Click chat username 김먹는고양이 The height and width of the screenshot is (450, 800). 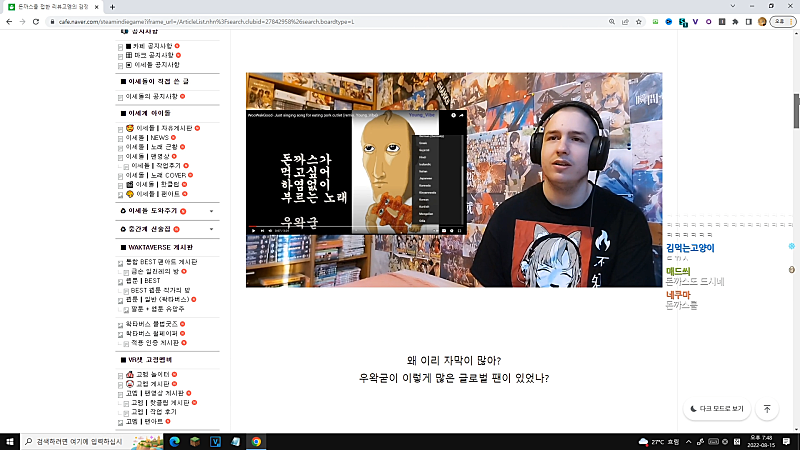690,248
